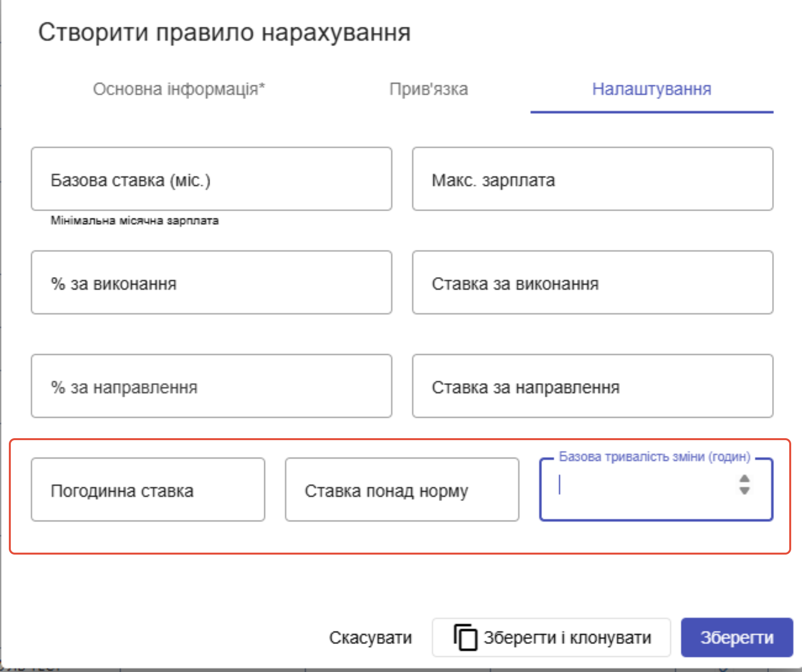Screen dimensions: 802x672
Task: Click the Зберегти button
Action: pyautogui.click(x=737, y=637)
